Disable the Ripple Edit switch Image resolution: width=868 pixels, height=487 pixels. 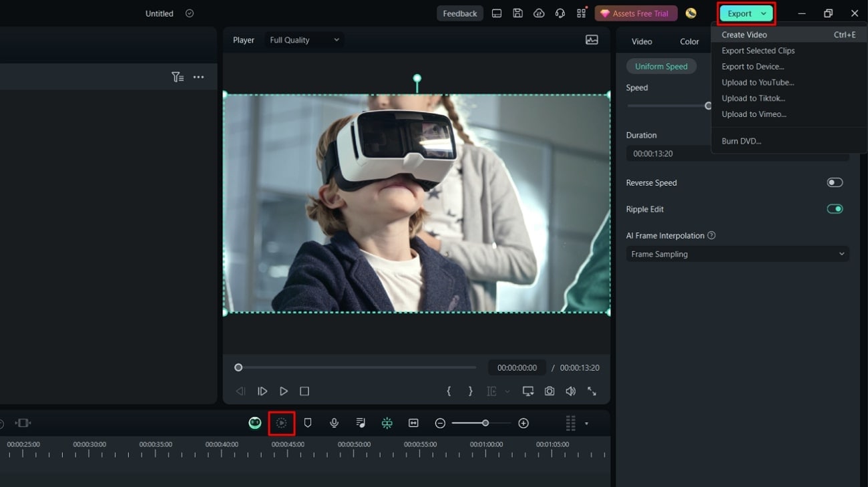pyautogui.click(x=835, y=209)
